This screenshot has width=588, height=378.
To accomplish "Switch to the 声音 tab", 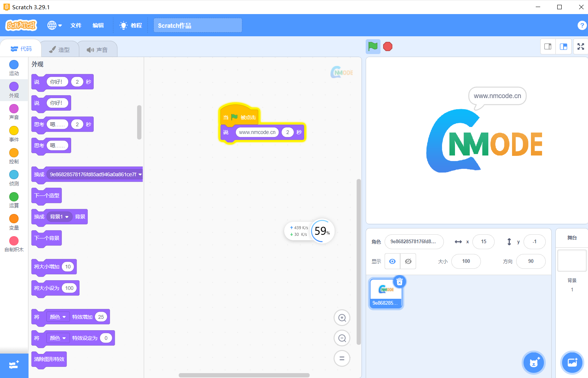I will (97, 49).
